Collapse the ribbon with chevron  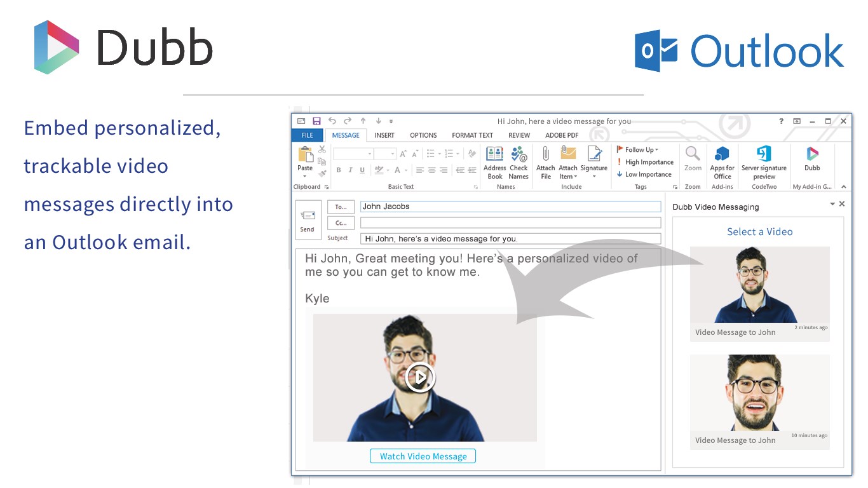[844, 187]
